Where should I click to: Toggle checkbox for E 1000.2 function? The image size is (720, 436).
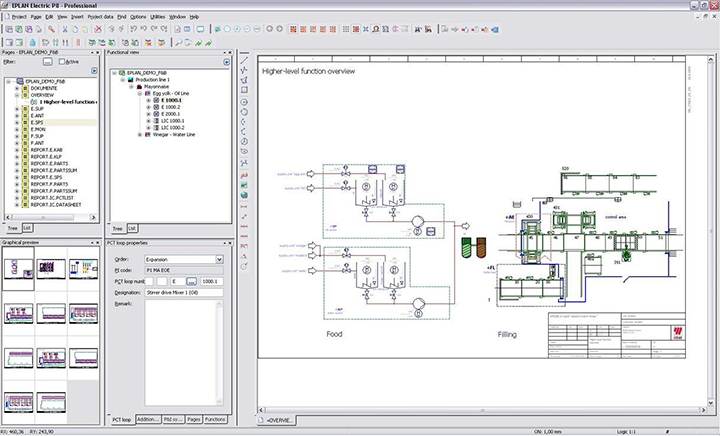pyautogui.click(x=155, y=107)
